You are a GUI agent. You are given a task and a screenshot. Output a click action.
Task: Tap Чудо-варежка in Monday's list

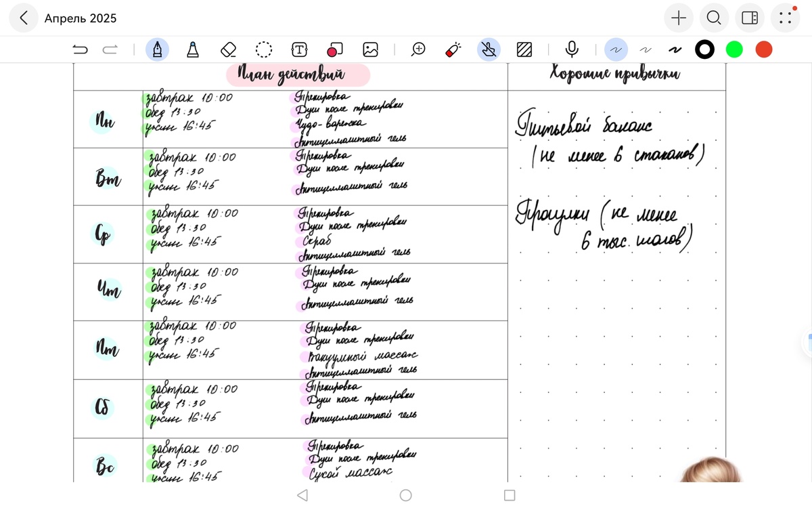[330, 125]
